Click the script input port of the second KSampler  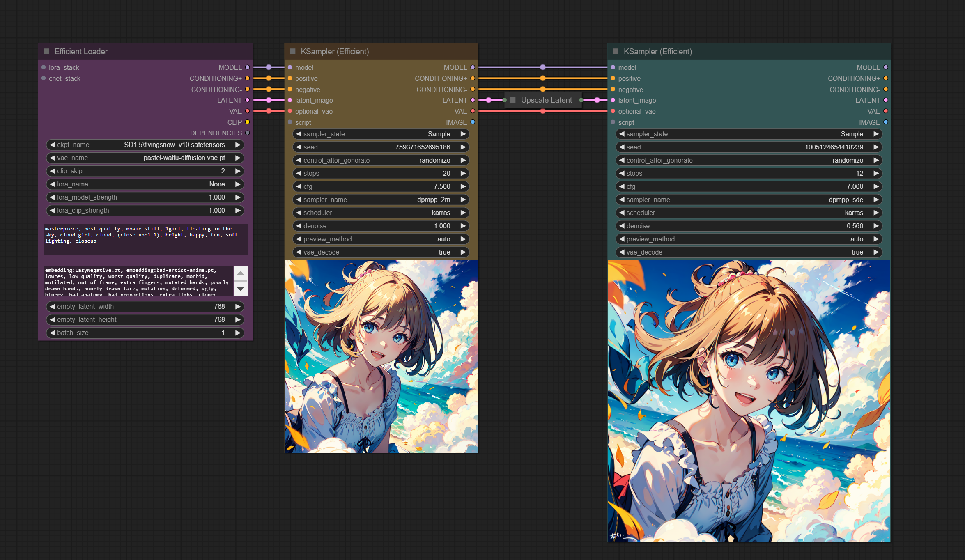pyautogui.click(x=613, y=122)
